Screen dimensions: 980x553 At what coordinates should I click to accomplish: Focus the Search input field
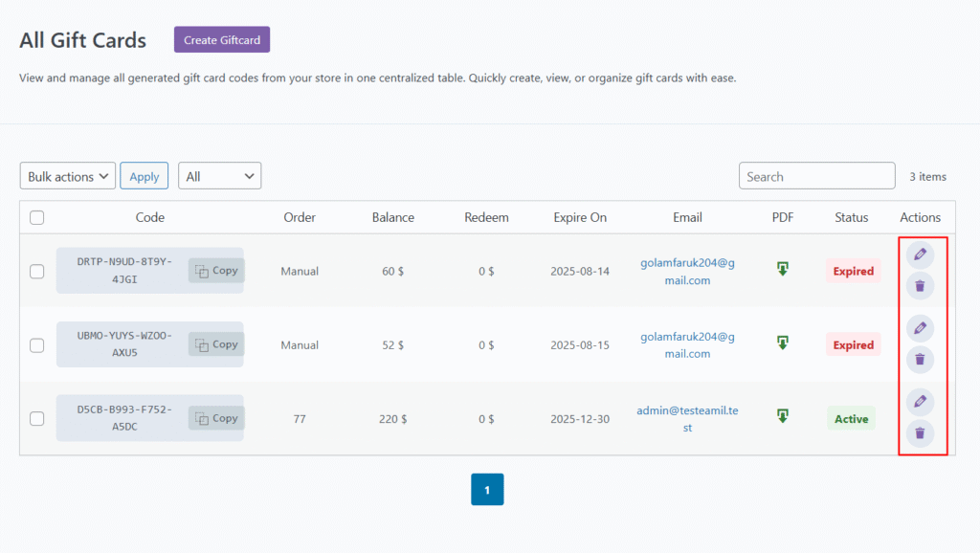click(x=816, y=176)
